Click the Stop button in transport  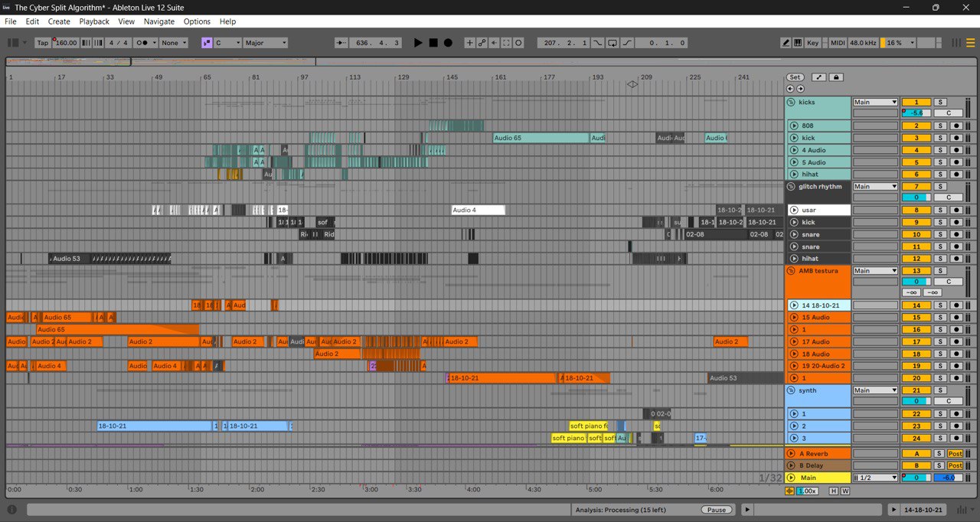(433, 43)
